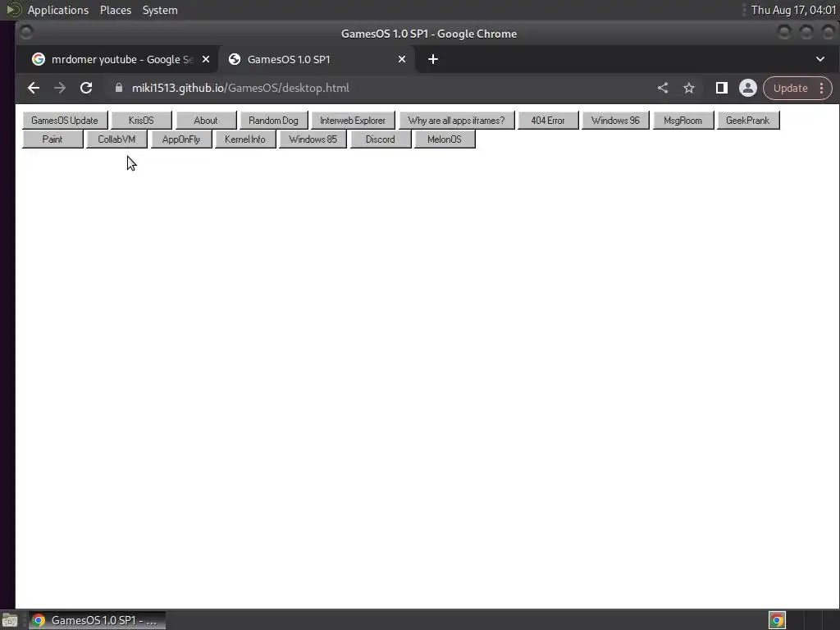Open AppOnFly button
The height and width of the screenshot is (630, 840).
[x=181, y=139]
